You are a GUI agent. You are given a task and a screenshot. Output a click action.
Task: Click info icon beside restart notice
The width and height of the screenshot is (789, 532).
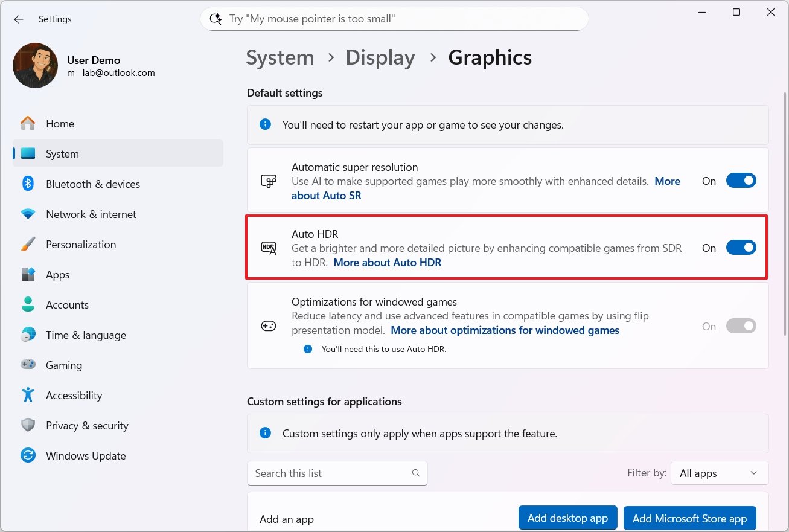point(265,124)
